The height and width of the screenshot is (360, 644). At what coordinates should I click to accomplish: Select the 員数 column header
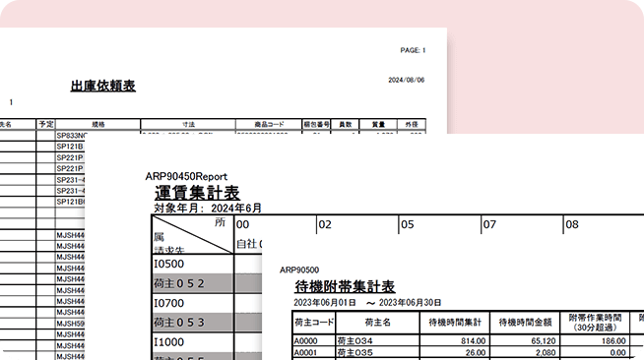coord(345,124)
